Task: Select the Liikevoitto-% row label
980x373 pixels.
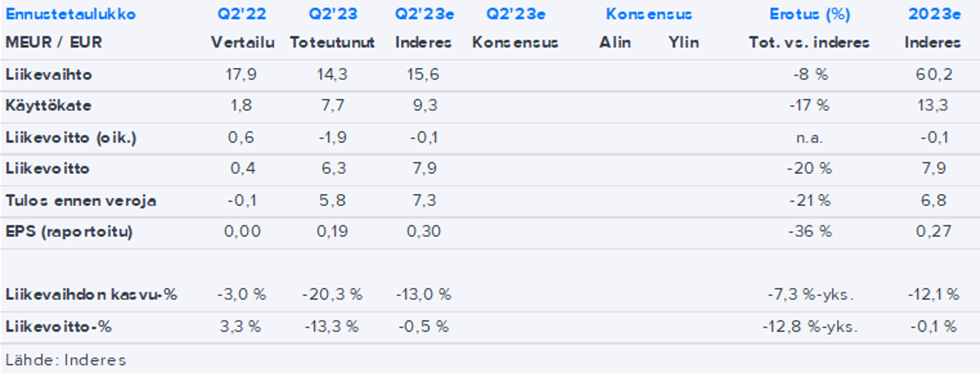Action: [x=59, y=327]
